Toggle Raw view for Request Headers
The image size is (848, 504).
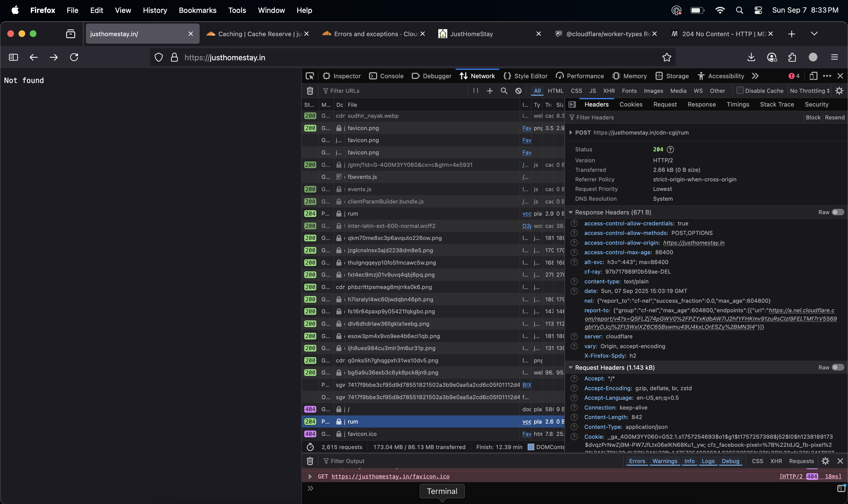click(x=837, y=367)
